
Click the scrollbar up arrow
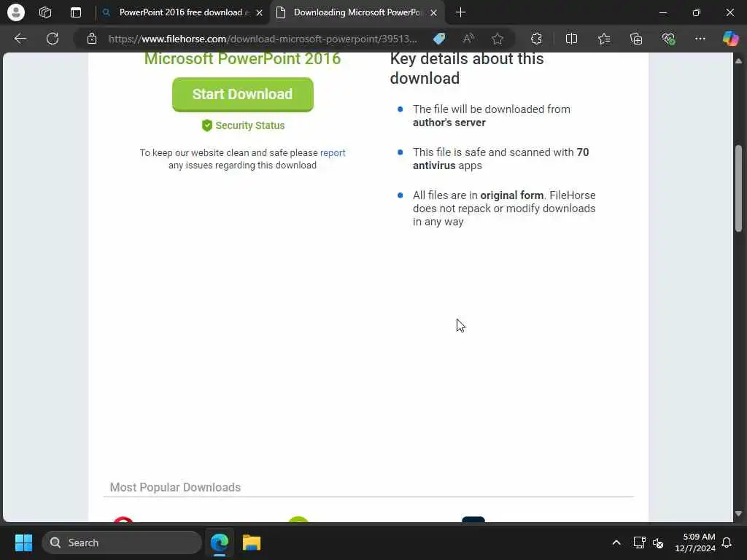click(x=738, y=61)
